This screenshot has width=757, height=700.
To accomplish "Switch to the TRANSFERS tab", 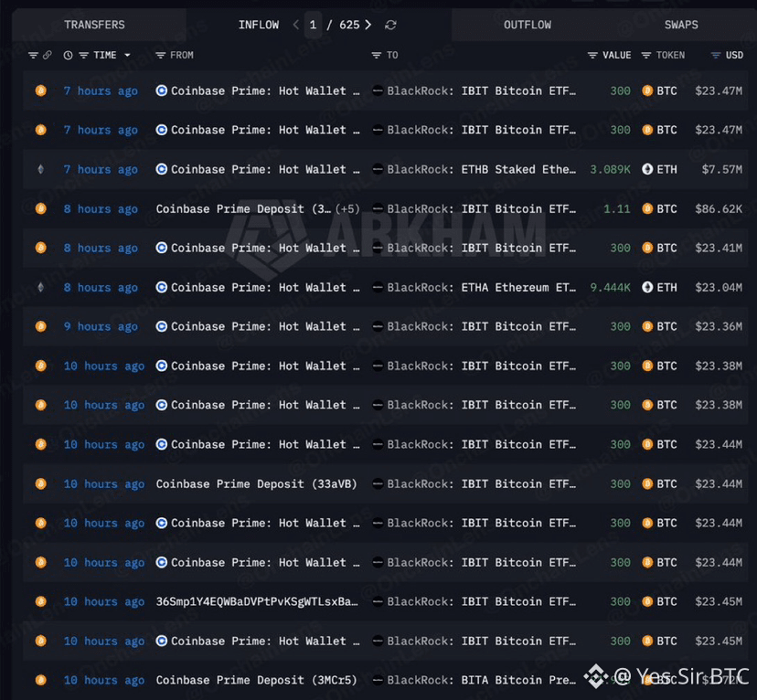I will point(95,25).
